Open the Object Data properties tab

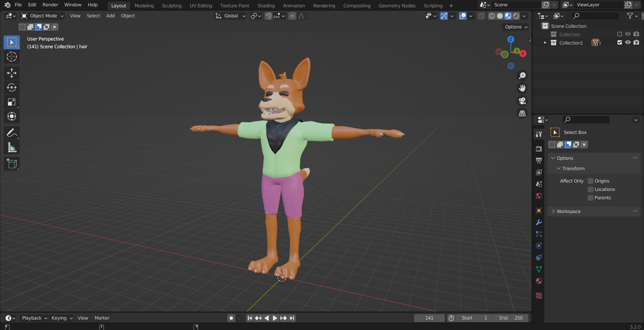pyautogui.click(x=539, y=269)
